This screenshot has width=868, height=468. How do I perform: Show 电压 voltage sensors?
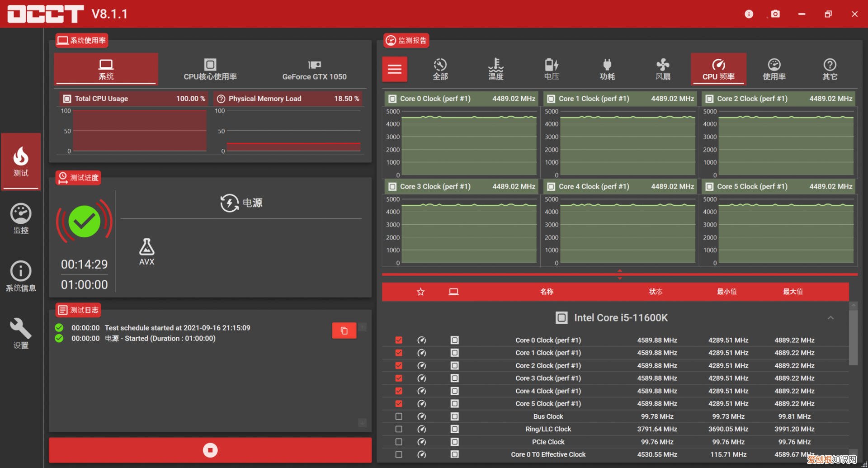[551, 69]
